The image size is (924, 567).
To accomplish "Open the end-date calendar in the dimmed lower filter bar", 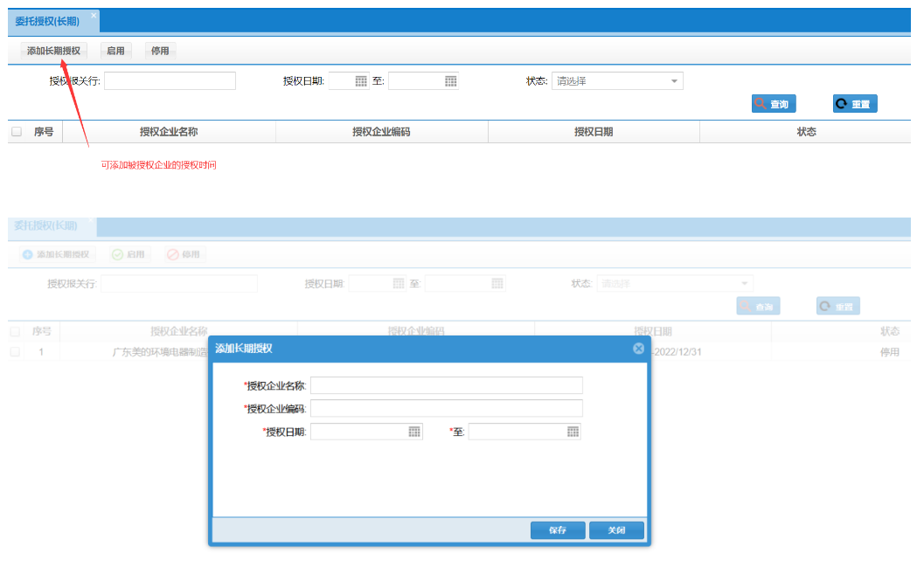I will [497, 284].
